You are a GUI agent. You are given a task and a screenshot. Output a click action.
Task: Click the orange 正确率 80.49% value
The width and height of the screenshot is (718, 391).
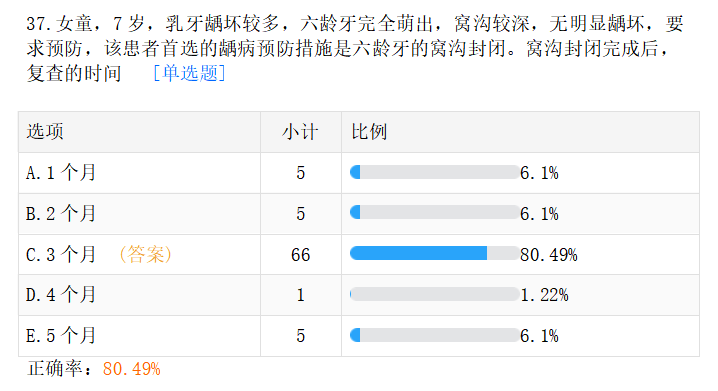click(x=131, y=369)
